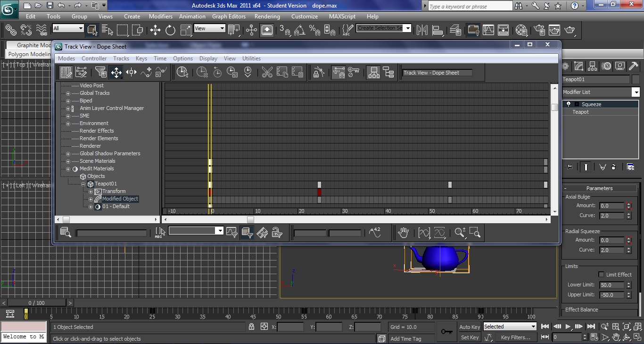The height and width of the screenshot is (344, 644).
Task: Open the Filters dialog in Track View
Action: coord(100,72)
